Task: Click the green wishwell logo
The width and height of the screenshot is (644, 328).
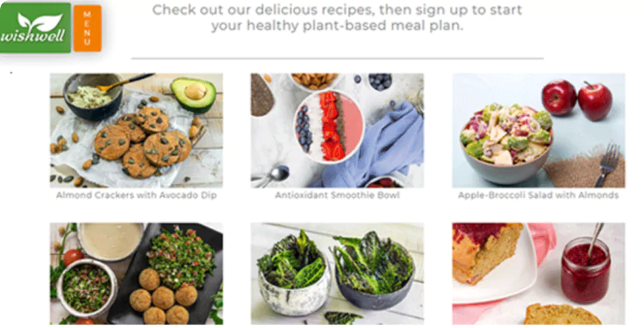Action: (x=35, y=27)
